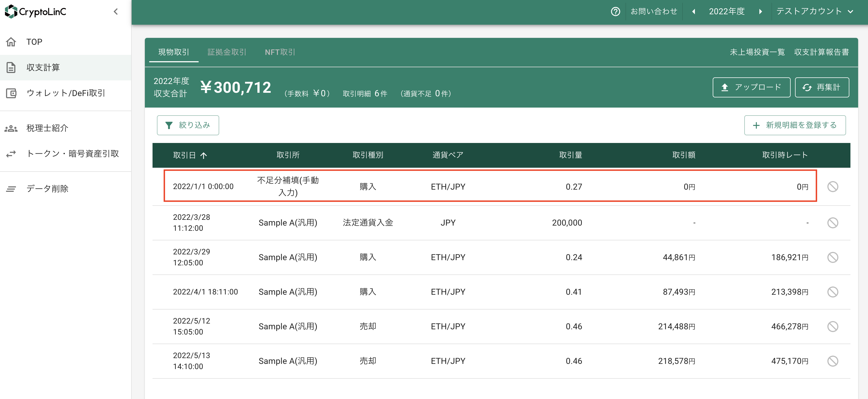Open 未上場投資一覧 link

pyautogui.click(x=757, y=52)
